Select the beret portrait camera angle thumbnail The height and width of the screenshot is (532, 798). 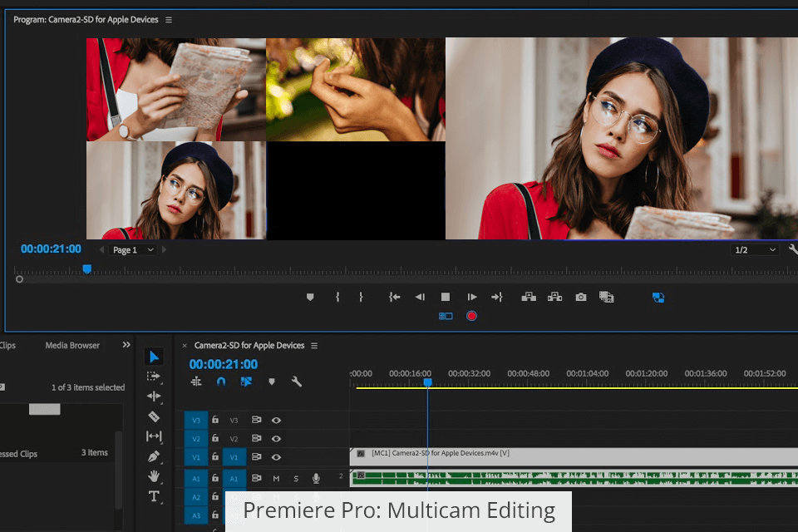point(176,190)
